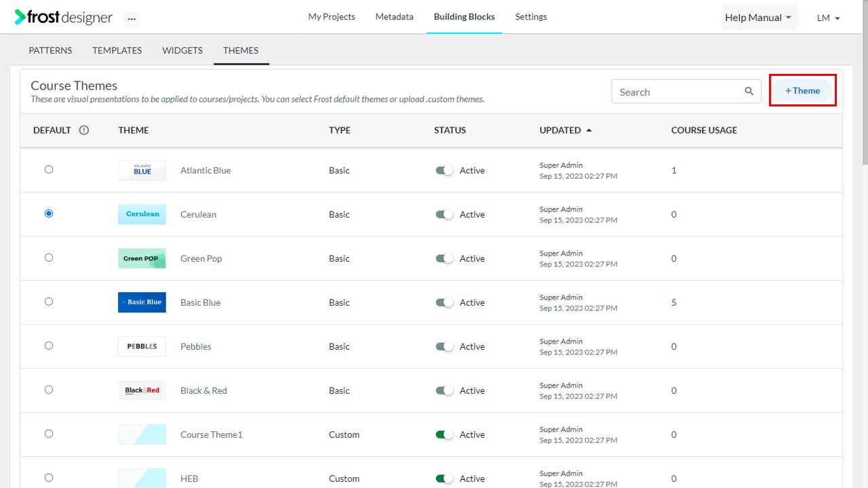
Task: Set Basic Blue as default theme
Action: pos(49,302)
